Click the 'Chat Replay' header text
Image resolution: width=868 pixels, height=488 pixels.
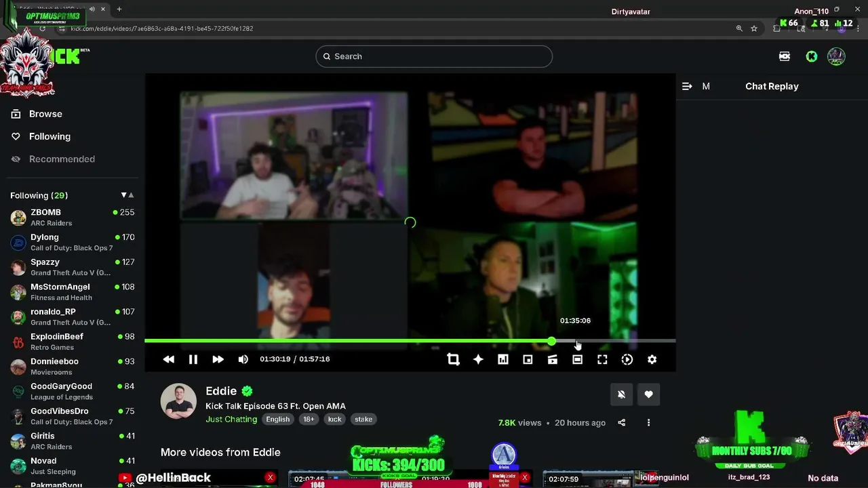(772, 86)
